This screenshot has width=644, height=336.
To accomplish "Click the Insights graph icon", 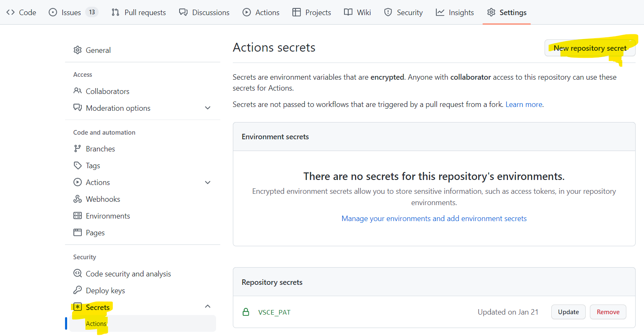I will pyautogui.click(x=440, y=12).
